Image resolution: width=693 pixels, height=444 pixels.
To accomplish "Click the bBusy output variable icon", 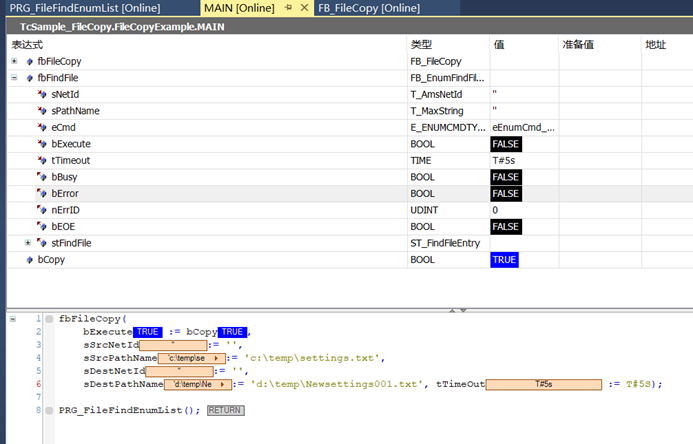I will click(x=42, y=177).
